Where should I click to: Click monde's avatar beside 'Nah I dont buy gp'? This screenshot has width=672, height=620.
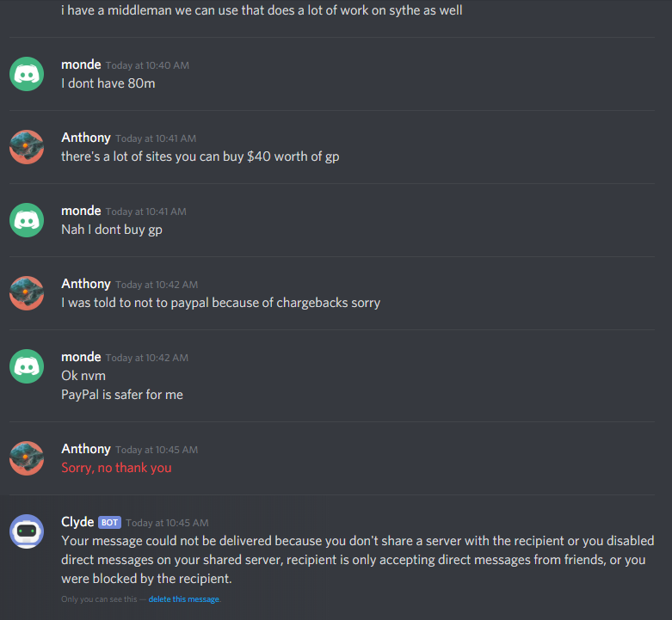click(27, 220)
